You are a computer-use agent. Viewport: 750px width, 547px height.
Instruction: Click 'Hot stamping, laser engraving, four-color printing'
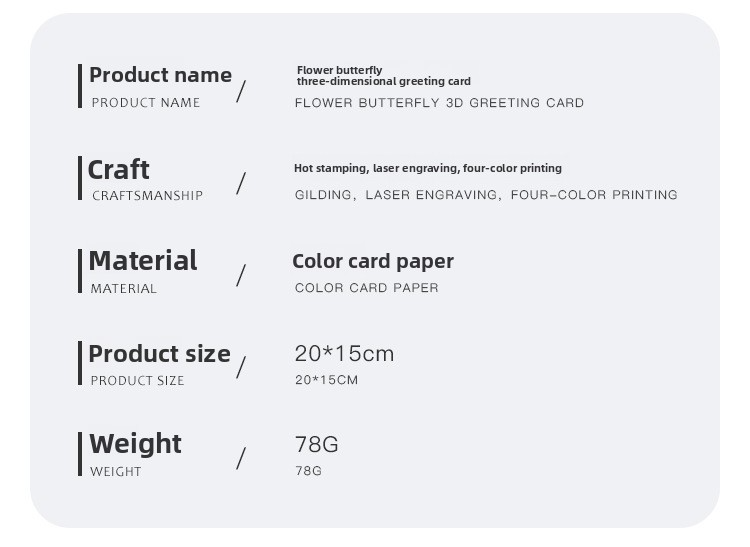[x=428, y=168]
